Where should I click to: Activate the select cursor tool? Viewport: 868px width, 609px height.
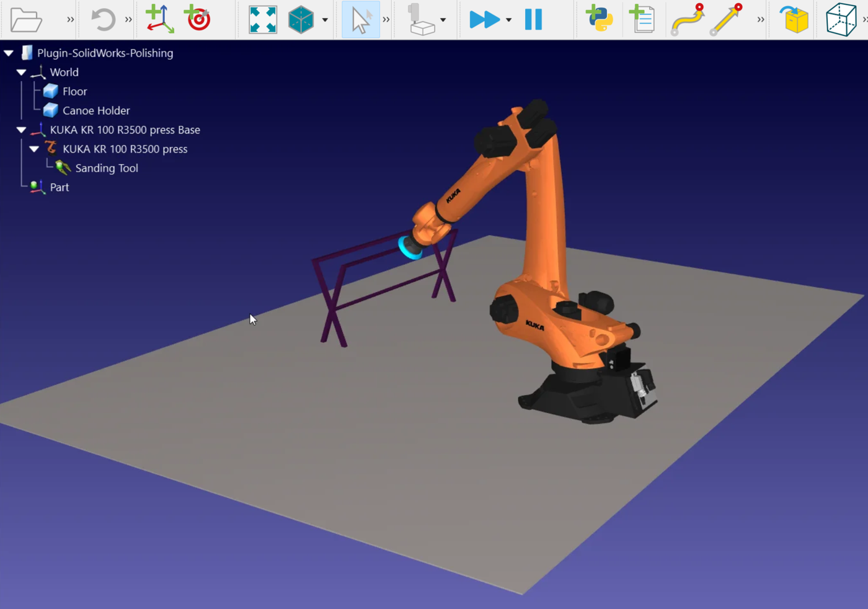click(360, 20)
